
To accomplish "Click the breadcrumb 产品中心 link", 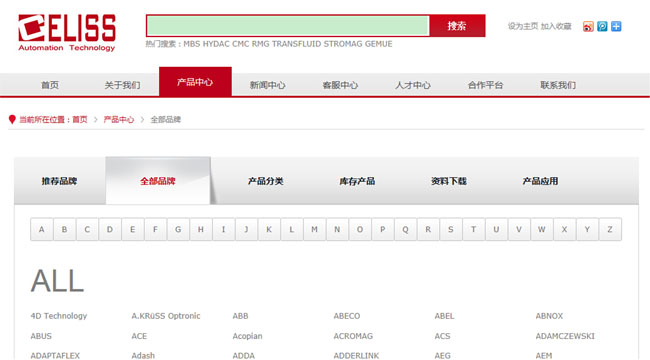I will coord(119,119).
